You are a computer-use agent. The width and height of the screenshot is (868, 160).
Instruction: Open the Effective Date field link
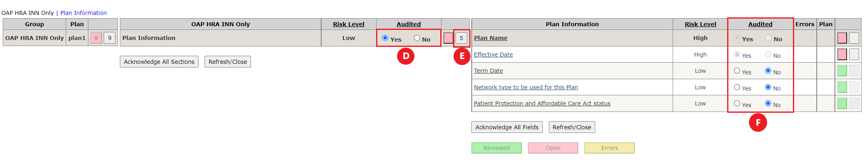(x=493, y=55)
